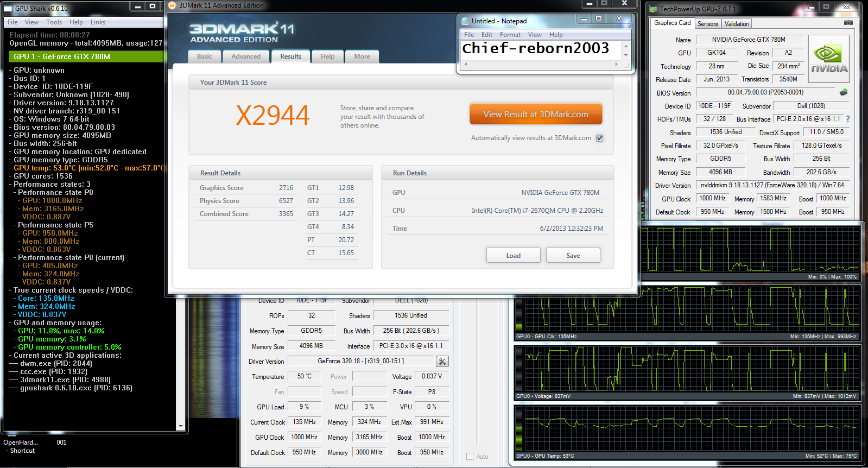Open the More tab in 3DMark

coord(362,56)
